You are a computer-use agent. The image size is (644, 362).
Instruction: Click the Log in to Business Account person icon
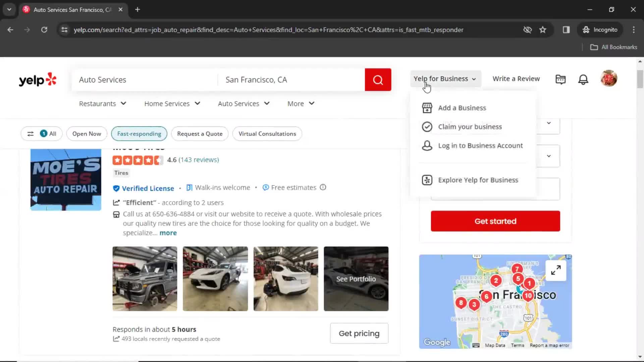pos(427,145)
